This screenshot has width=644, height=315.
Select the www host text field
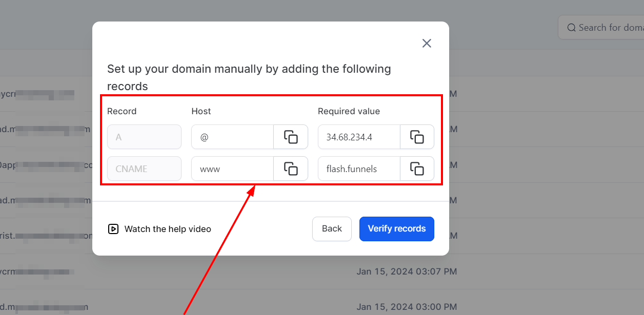click(x=232, y=169)
